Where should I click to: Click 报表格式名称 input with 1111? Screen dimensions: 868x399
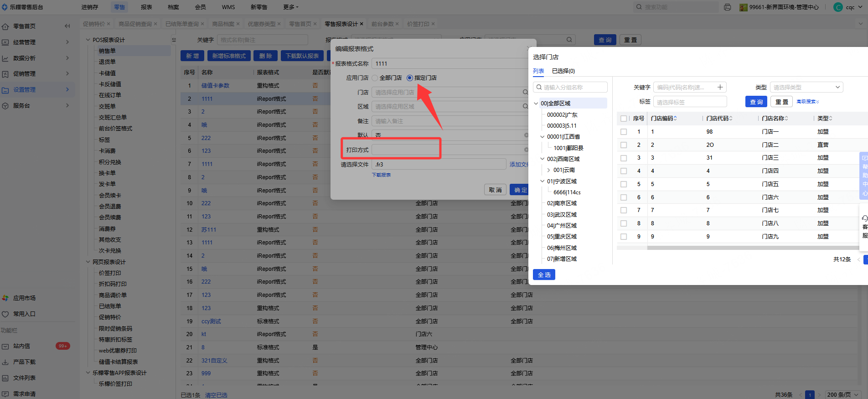[x=450, y=63]
